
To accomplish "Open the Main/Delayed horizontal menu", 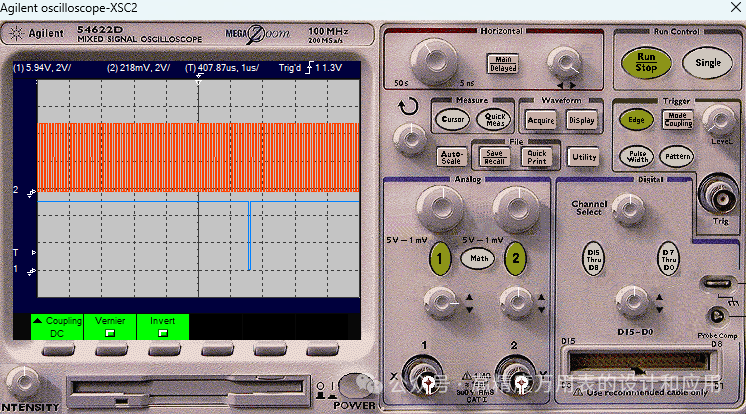I will (503, 64).
